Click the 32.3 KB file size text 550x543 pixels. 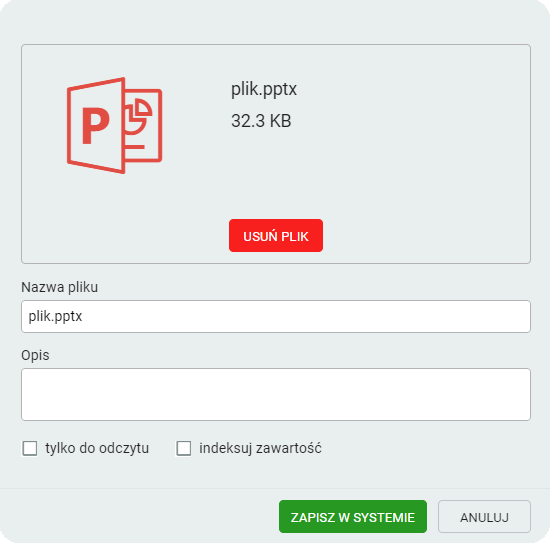point(261,121)
